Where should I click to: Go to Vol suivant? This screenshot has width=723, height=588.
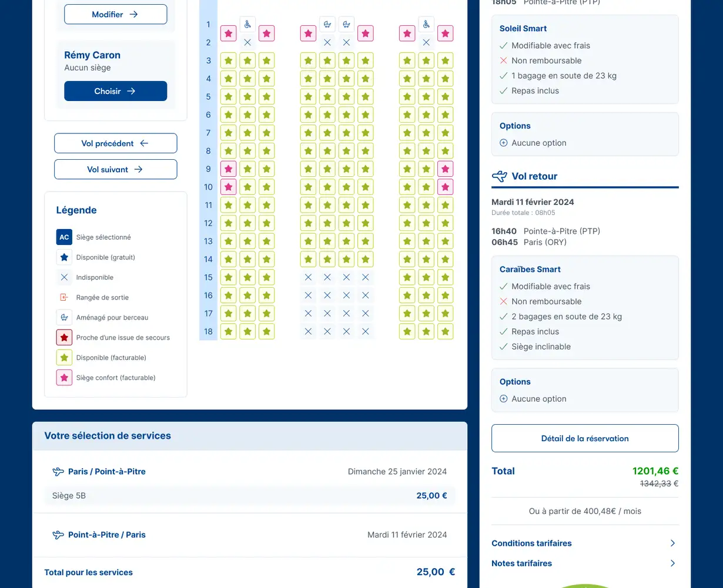point(115,169)
